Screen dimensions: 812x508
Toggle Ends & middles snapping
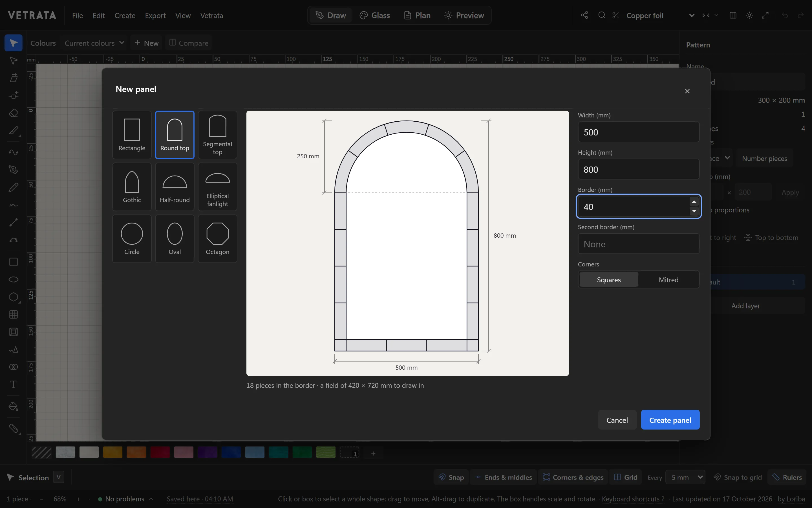click(503, 477)
